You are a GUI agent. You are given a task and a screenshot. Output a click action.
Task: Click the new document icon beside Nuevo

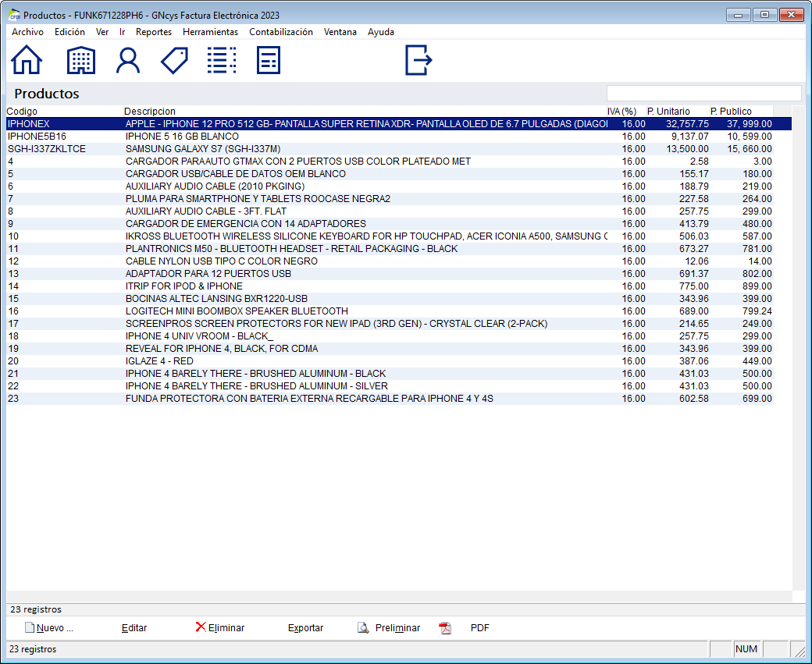point(30,628)
